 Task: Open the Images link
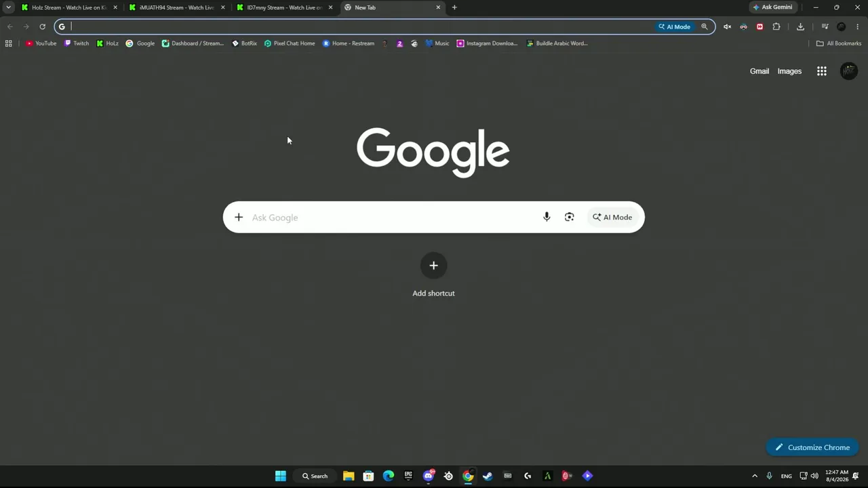point(789,71)
